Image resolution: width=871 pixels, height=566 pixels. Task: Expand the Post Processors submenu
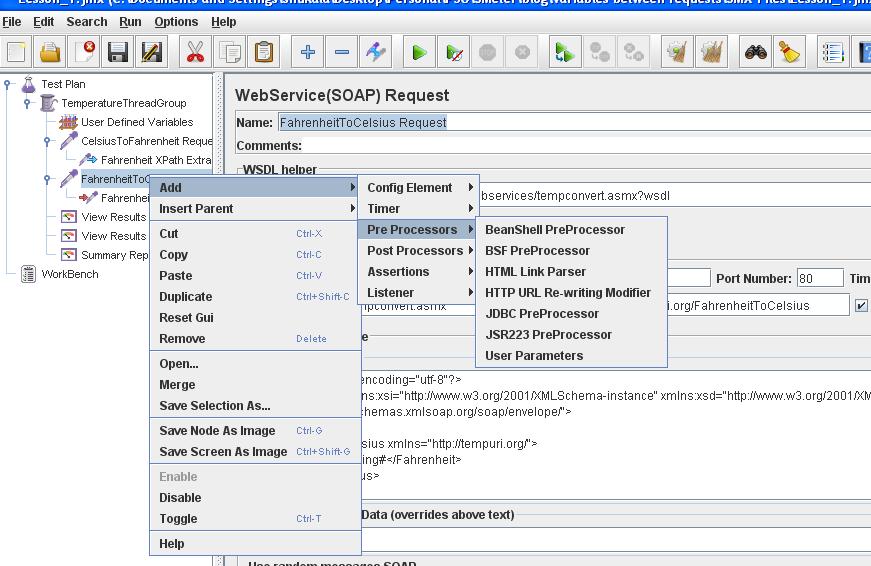(x=419, y=251)
